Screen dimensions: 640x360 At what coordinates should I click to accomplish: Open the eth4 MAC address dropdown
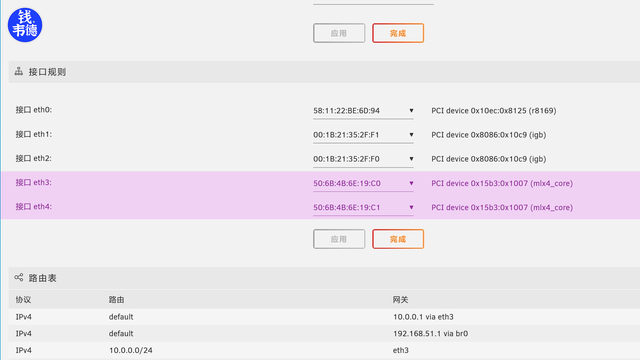point(363,207)
